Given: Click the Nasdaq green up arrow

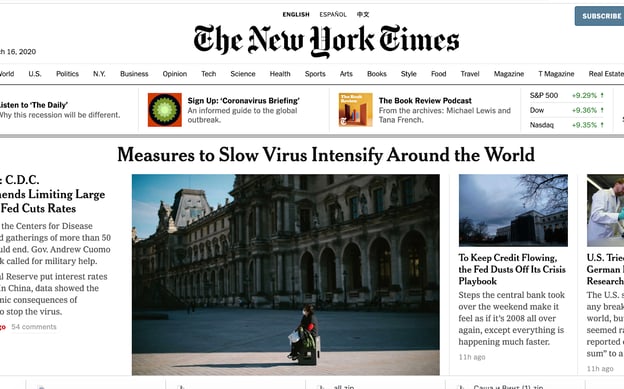Looking at the screenshot, I should click(x=602, y=125).
